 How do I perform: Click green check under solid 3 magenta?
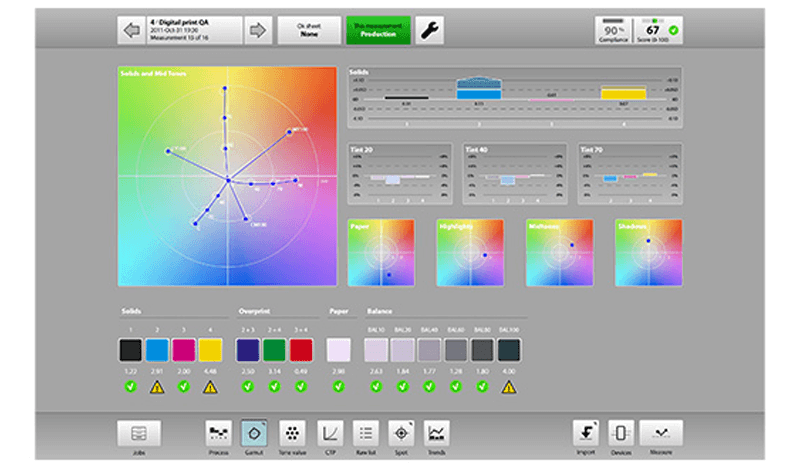[184, 387]
